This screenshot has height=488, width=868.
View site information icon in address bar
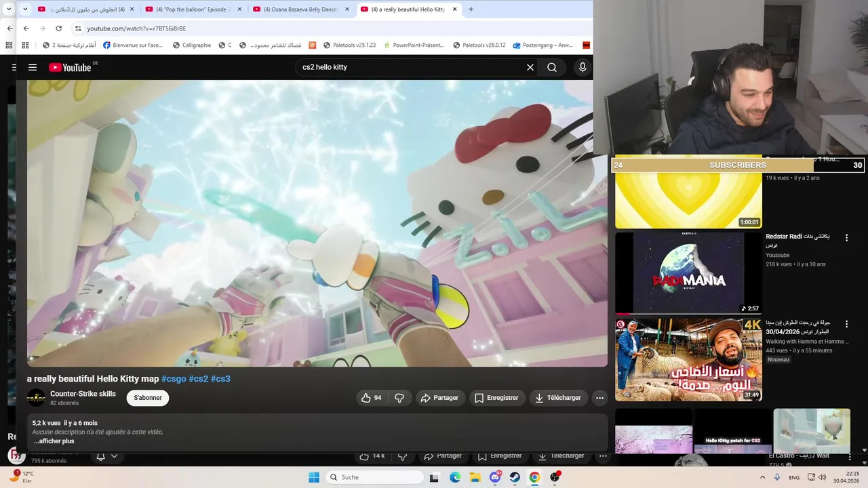pyautogui.click(x=78, y=28)
